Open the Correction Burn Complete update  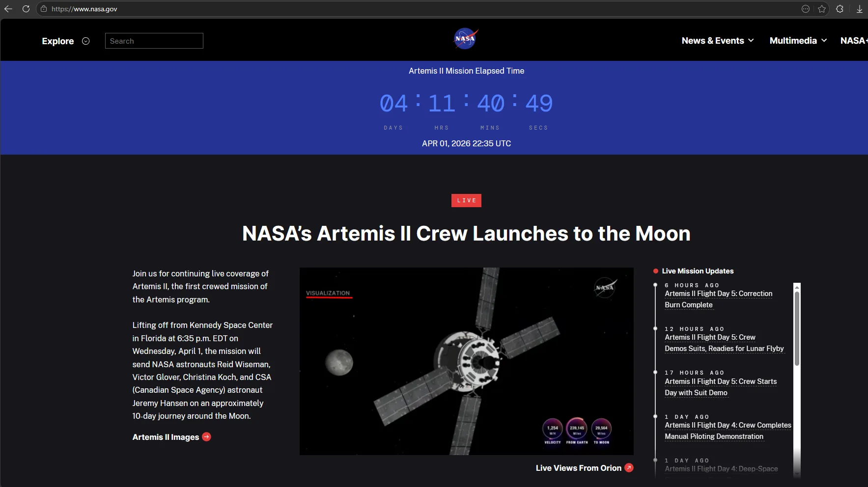point(718,299)
